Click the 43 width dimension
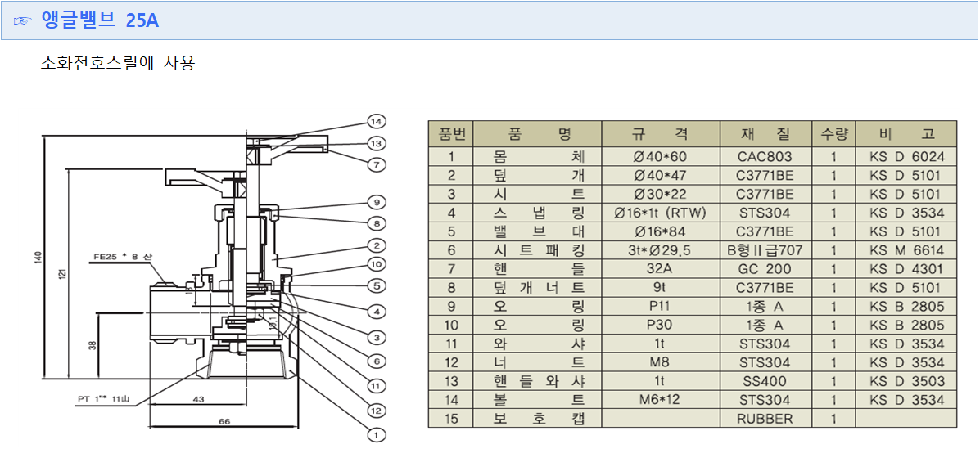Image resolution: width=980 pixels, height=476 pixels. (199, 398)
